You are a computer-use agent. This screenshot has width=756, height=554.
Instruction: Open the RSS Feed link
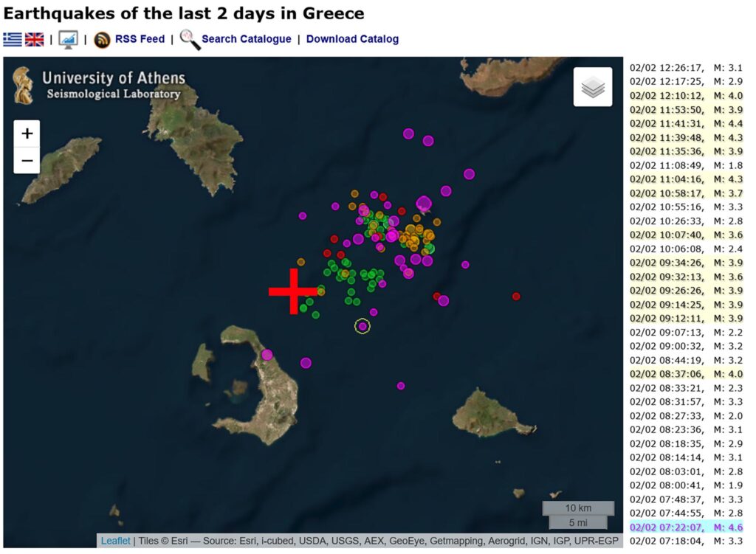tap(140, 39)
